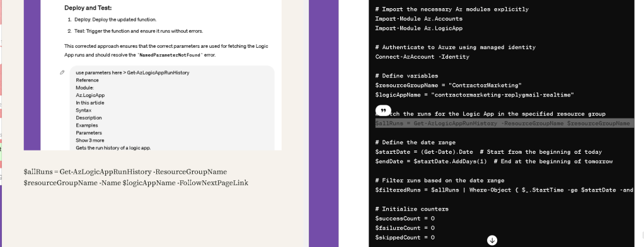Click the "Import-Module Az.LogicApp" code line

tap(418, 28)
